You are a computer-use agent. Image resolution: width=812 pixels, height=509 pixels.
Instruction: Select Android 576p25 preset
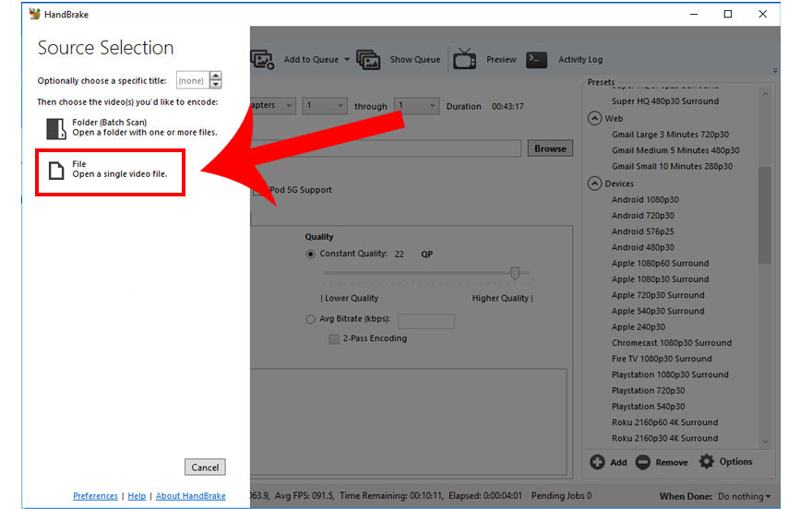[x=642, y=231]
